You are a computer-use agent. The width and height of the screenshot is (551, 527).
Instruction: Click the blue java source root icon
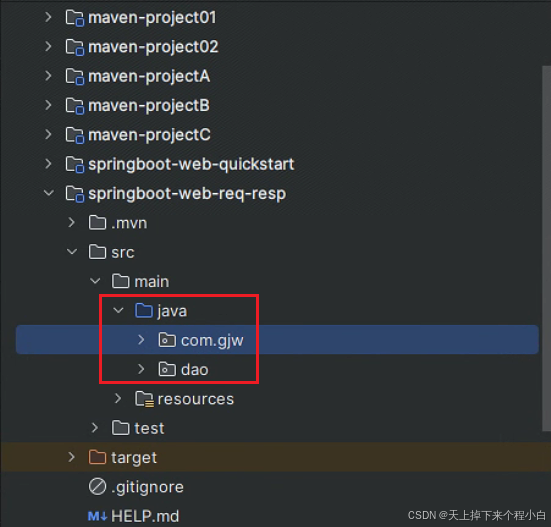click(x=144, y=311)
